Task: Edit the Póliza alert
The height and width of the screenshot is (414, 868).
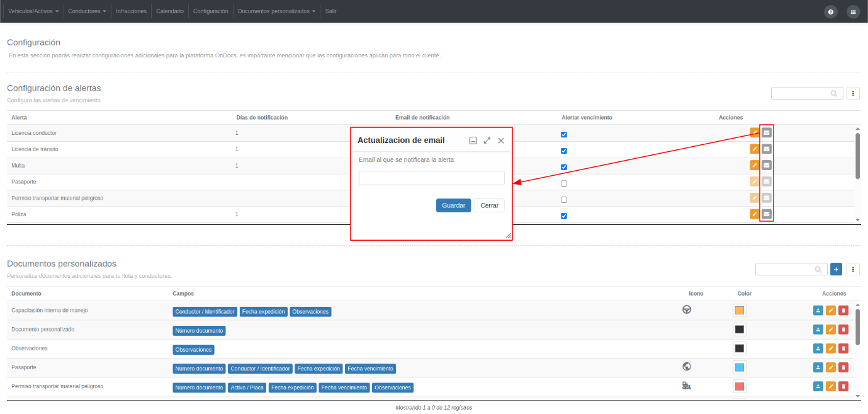Action: click(755, 214)
